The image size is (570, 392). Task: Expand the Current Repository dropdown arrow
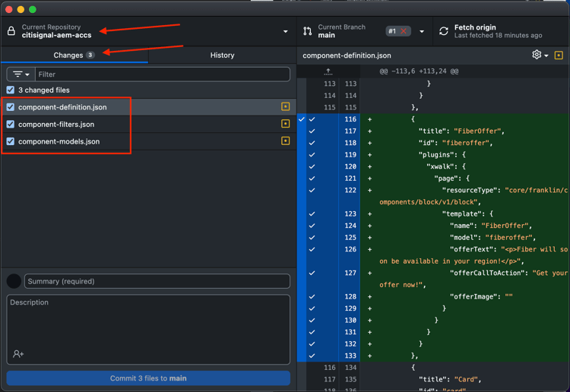click(285, 32)
